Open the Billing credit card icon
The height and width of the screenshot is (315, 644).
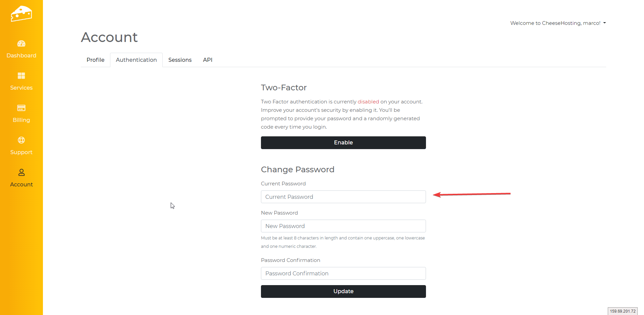click(21, 108)
